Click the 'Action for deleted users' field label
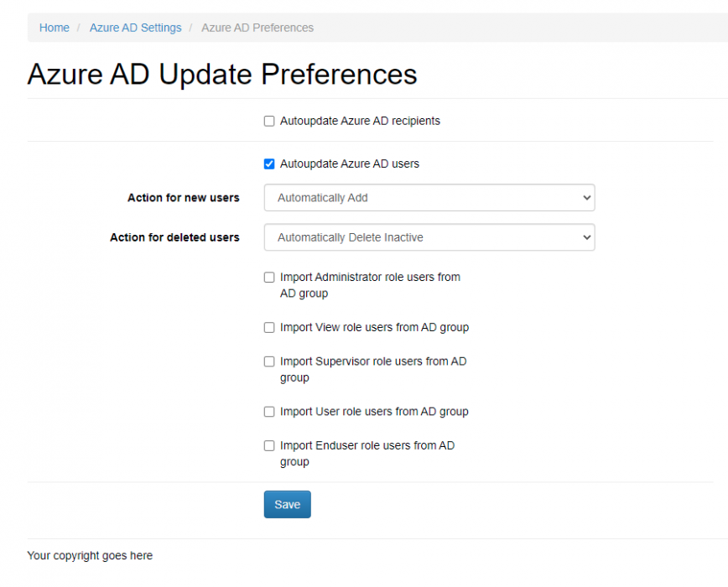Viewport: 728px width, 587px height. [174, 237]
